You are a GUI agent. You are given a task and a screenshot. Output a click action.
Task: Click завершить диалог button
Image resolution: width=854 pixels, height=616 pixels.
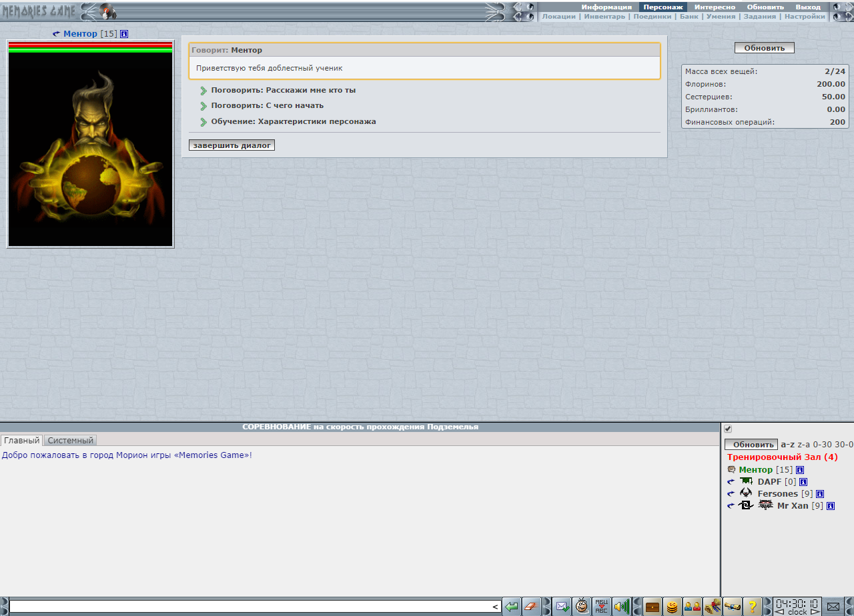[232, 145]
